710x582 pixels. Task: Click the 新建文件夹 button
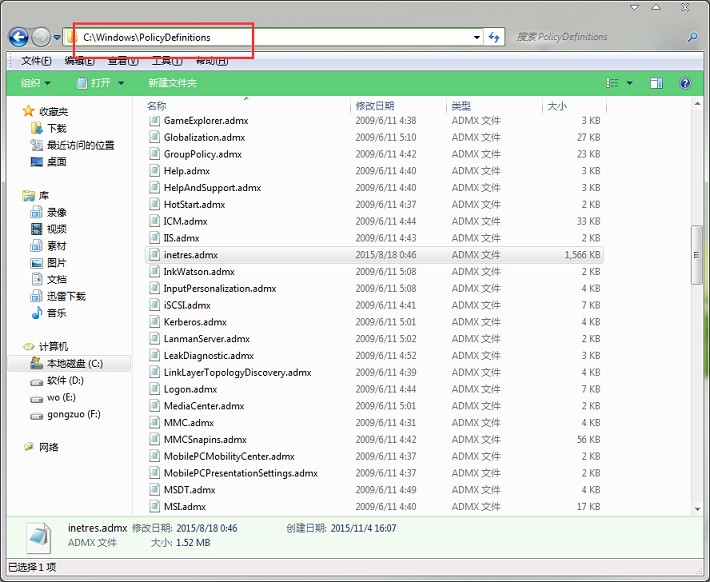click(x=172, y=83)
